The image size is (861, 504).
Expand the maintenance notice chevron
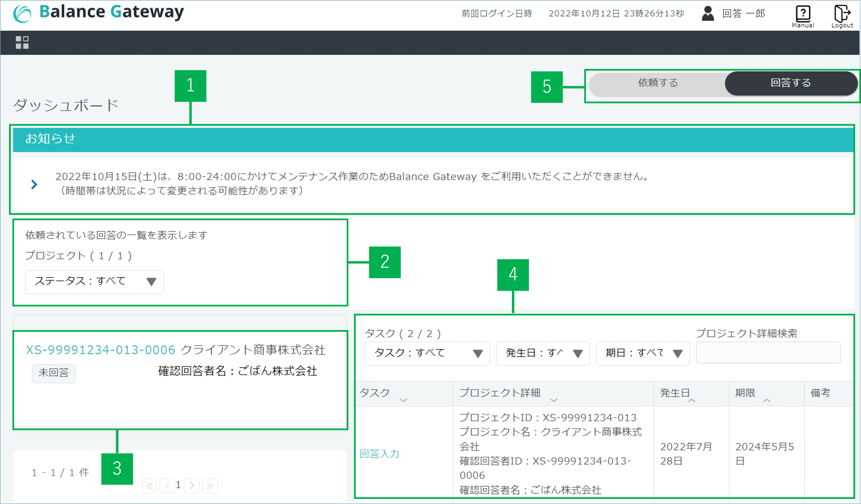click(34, 184)
